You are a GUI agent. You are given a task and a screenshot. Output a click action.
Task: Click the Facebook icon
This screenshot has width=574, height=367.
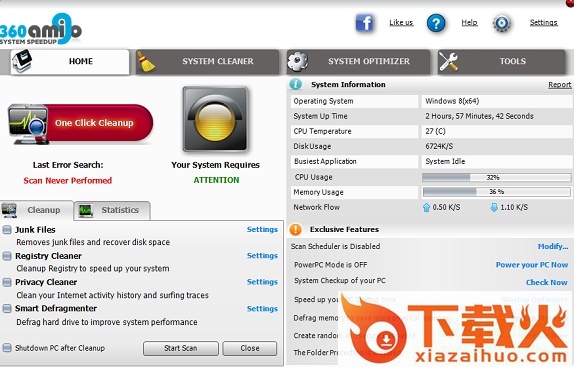tap(364, 23)
